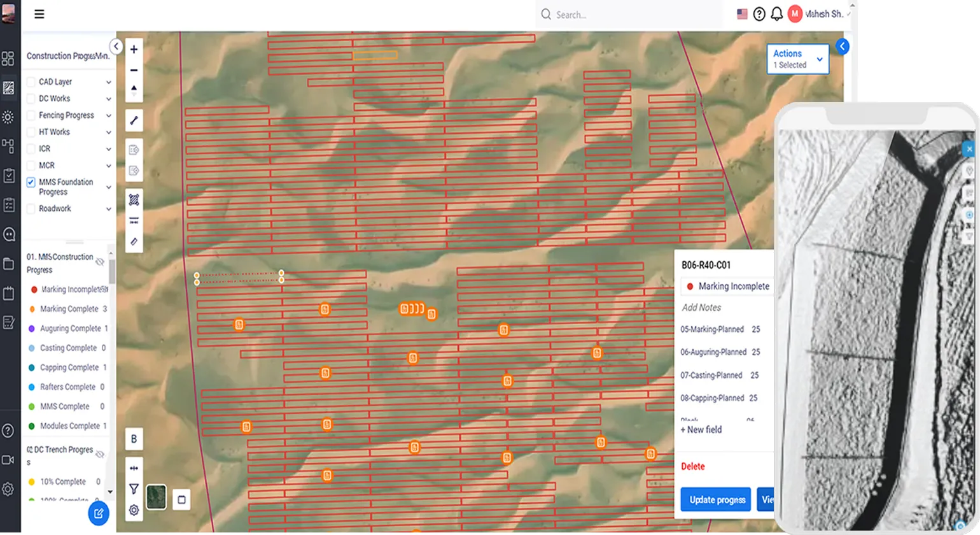Image resolution: width=980 pixels, height=535 pixels.
Task: Open the report edit icon in sidebar
Action: click(8, 323)
